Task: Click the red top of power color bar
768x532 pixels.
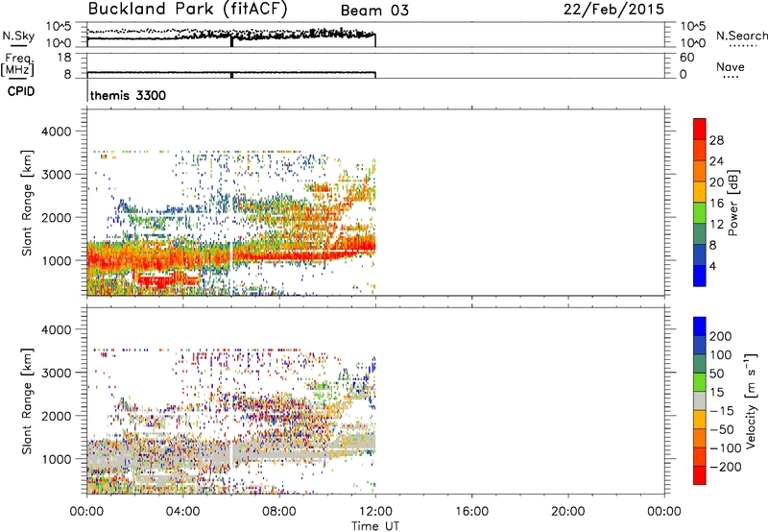Action: coord(700,128)
